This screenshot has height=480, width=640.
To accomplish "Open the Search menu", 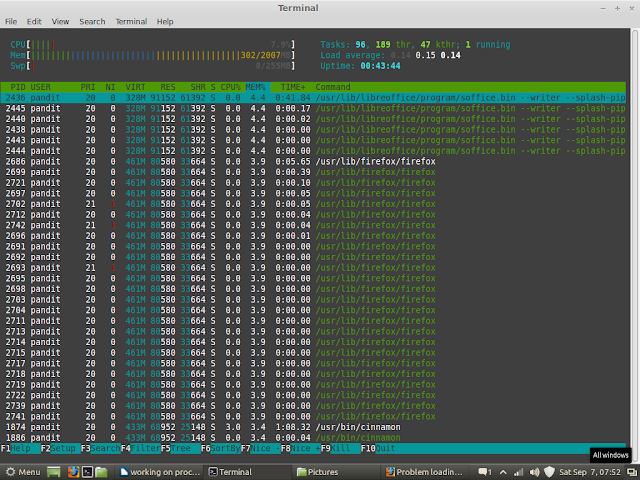I will (92, 22).
